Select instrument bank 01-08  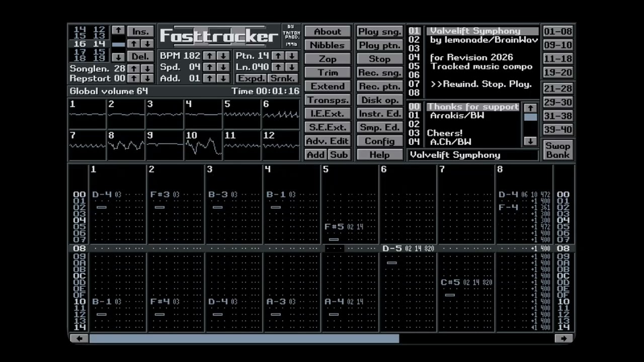click(x=558, y=32)
